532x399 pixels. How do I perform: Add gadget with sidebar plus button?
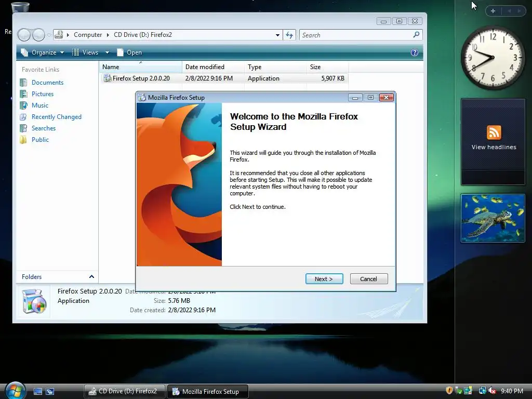493,11
